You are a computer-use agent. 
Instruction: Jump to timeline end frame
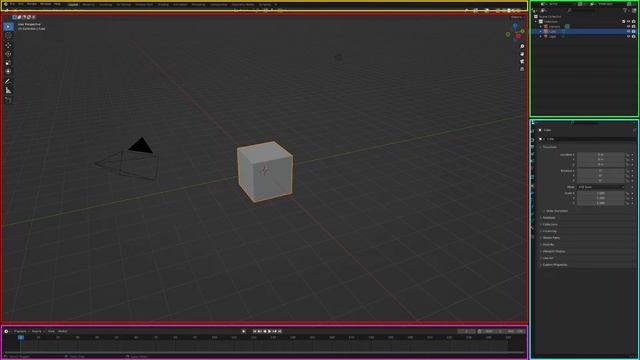pos(280,331)
